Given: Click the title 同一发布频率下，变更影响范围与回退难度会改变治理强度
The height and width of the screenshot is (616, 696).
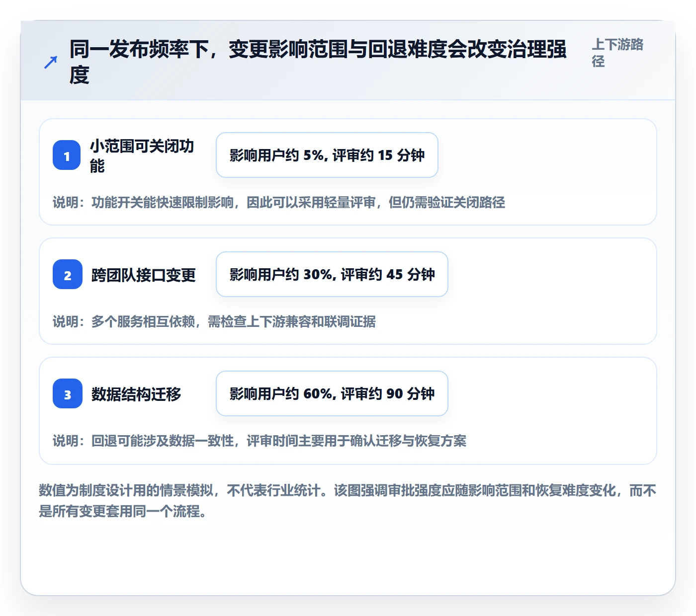Looking at the screenshot, I should coord(318,62).
